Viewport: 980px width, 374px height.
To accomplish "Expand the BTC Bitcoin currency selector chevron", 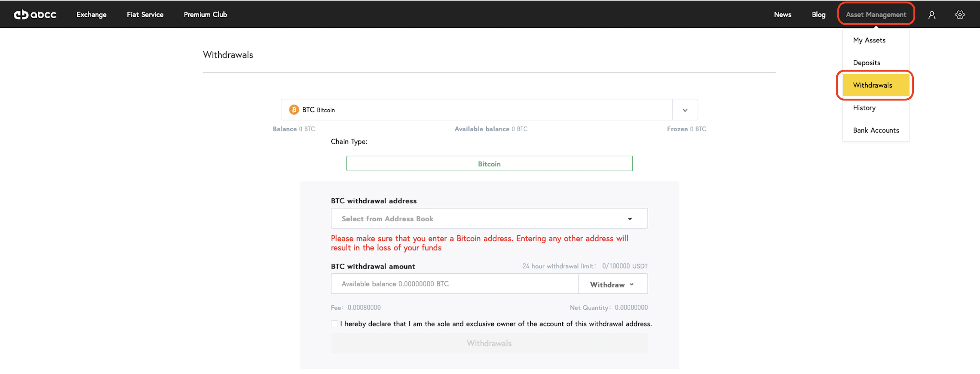I will tap(685, 110).
